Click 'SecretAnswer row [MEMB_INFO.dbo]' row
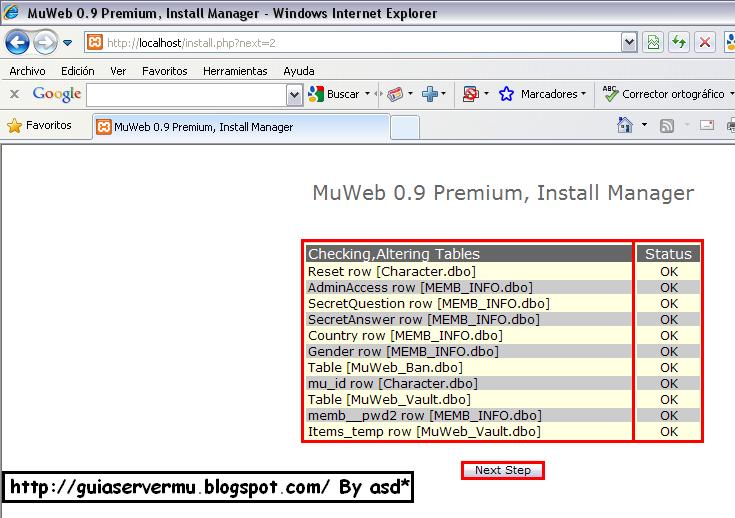The width and height of the screenshot is (735, 518). coord(469,319)
